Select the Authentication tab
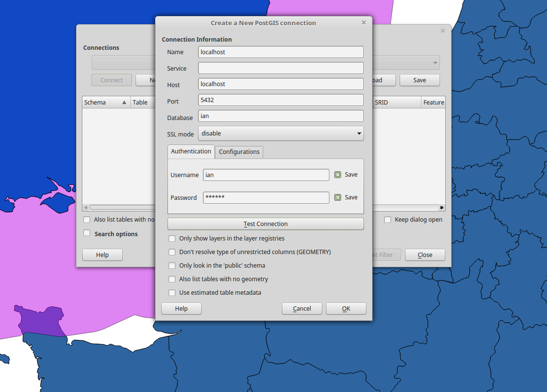547x392 pixels. (x=191, y=151)
